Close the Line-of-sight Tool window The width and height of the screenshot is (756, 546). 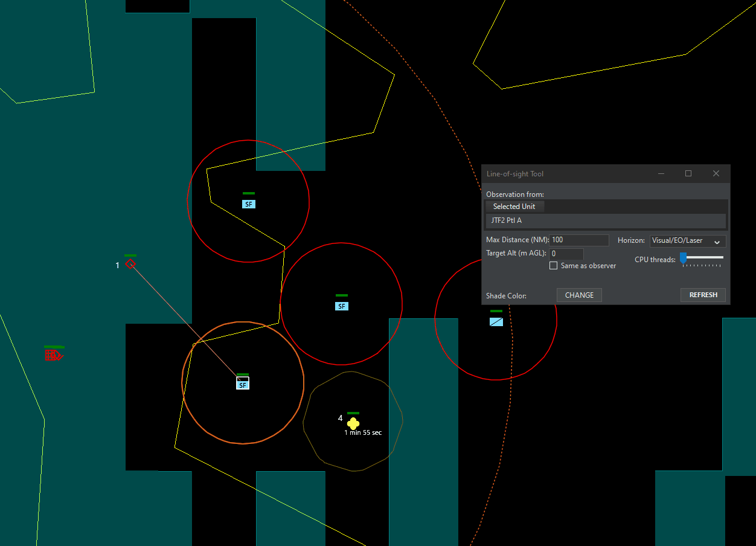coord(716,173)
